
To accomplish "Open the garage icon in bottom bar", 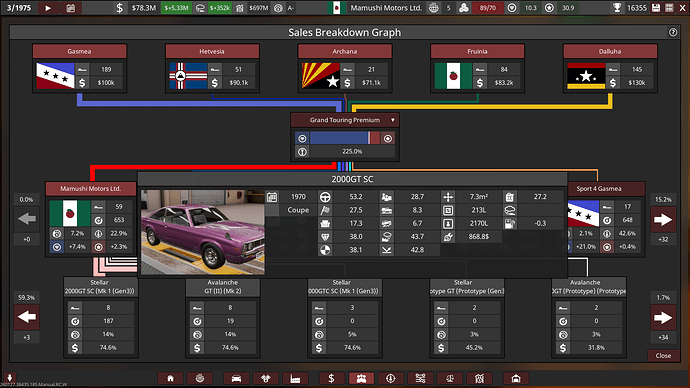I will 516,378.
